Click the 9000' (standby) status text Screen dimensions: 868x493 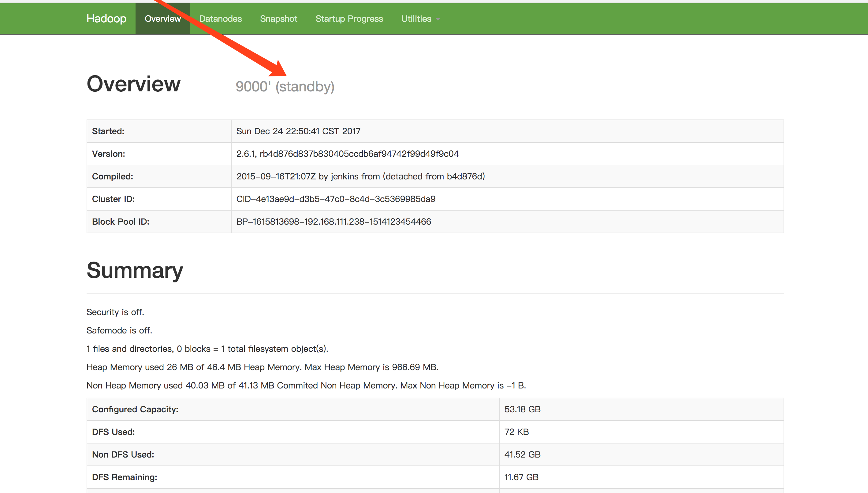pyautogui.click(x=285, y=87)
